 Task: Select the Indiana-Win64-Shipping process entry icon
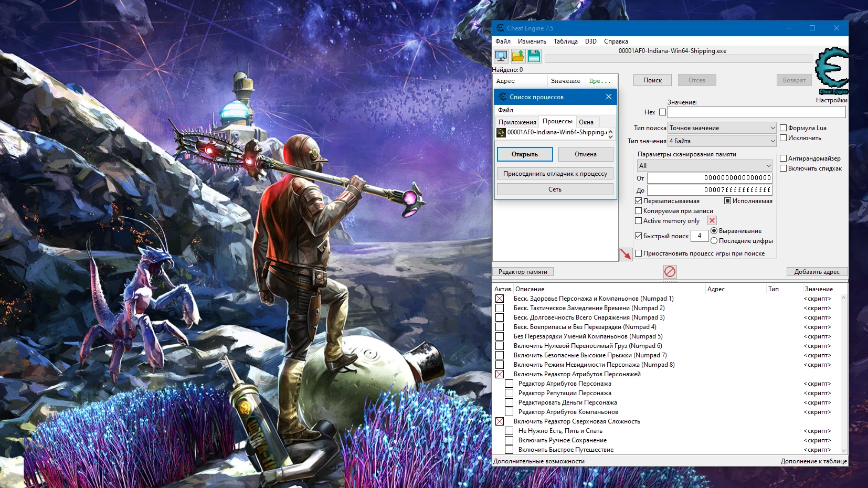[x=500, y=133]
